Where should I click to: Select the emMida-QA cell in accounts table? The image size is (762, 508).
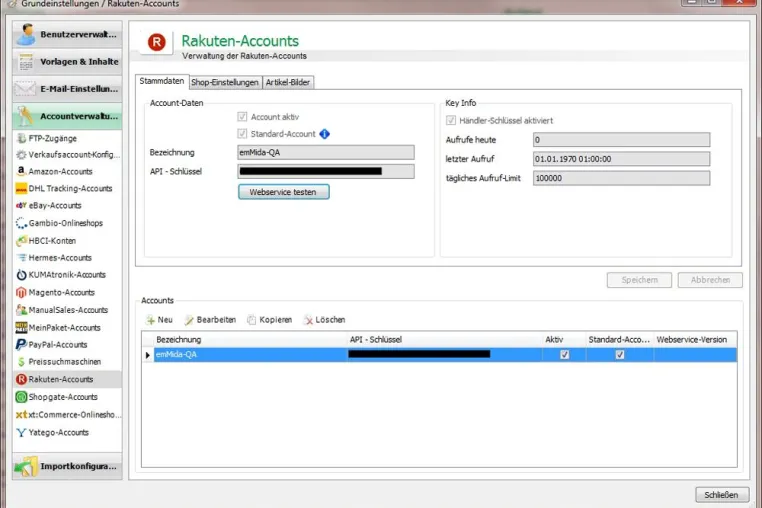point(250,354)
